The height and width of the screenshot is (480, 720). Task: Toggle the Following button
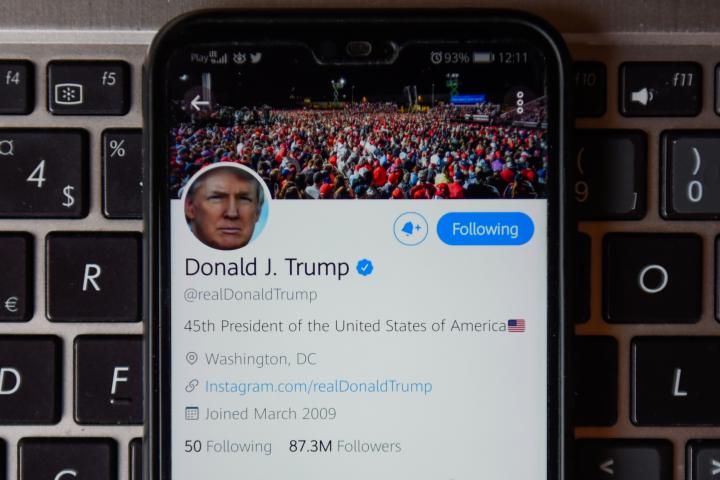click(x=485, y=229)
